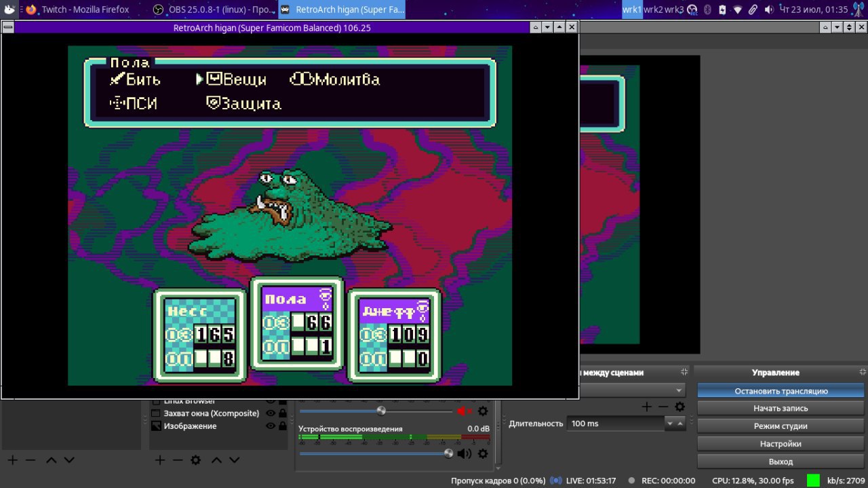
Task: Mute the Устройство воспроизведения speaker icon
Action: coord(465,453)
